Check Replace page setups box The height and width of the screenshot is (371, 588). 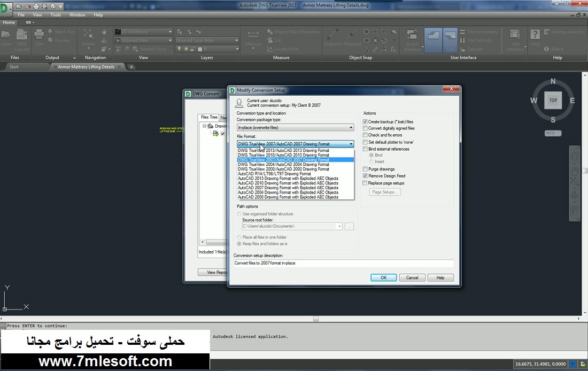365,183
